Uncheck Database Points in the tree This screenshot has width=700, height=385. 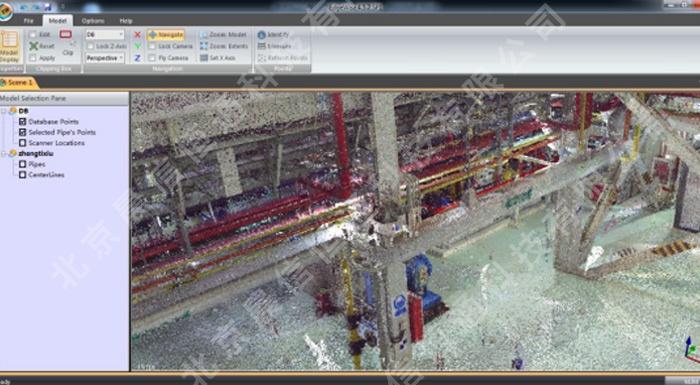click(22, 121)
